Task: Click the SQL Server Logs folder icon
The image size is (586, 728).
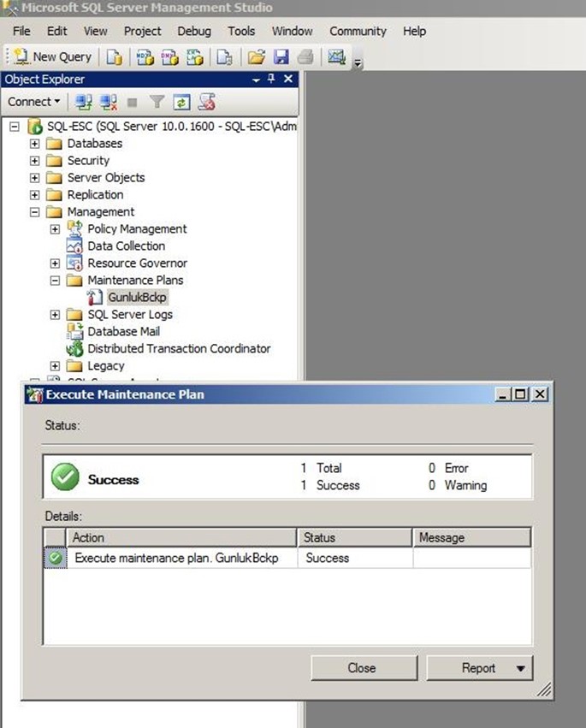Action: click(74, 315)
